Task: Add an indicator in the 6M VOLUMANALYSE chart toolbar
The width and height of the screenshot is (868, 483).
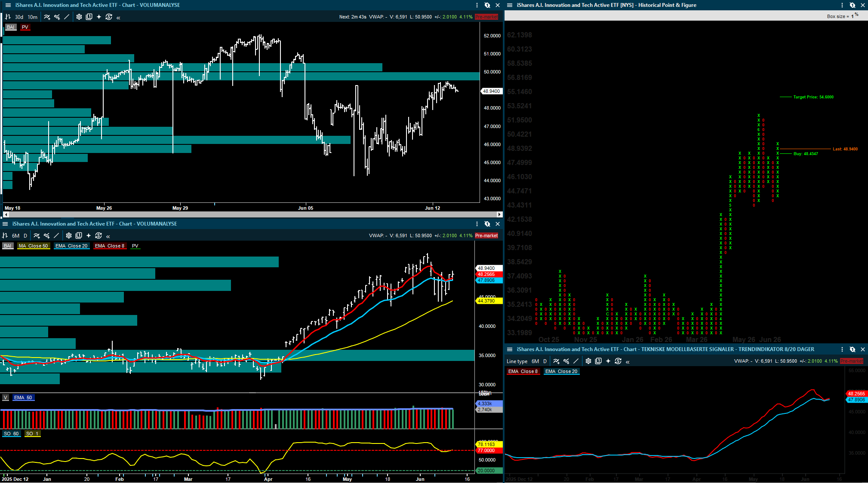Action: (x=37, y=235)
